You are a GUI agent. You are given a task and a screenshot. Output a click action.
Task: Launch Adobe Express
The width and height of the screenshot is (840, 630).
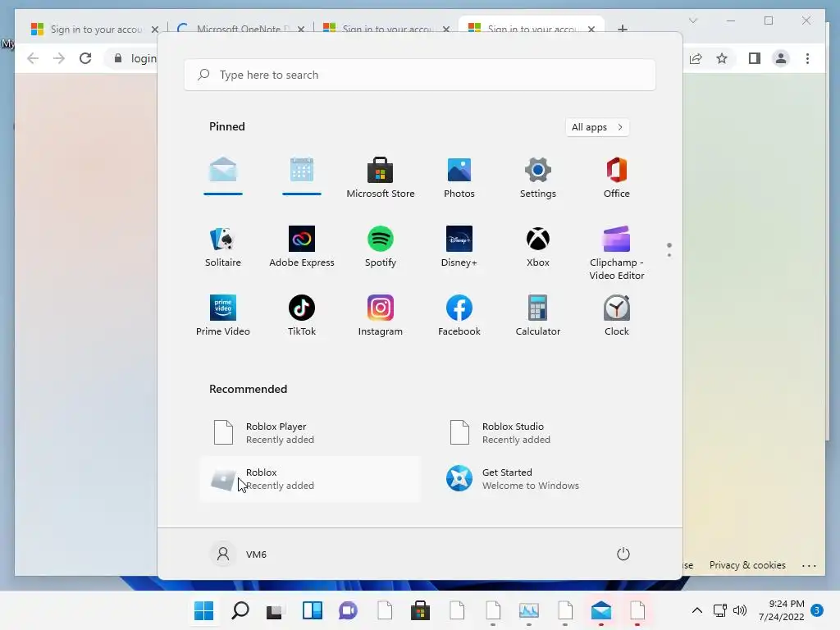coord(302,246)
